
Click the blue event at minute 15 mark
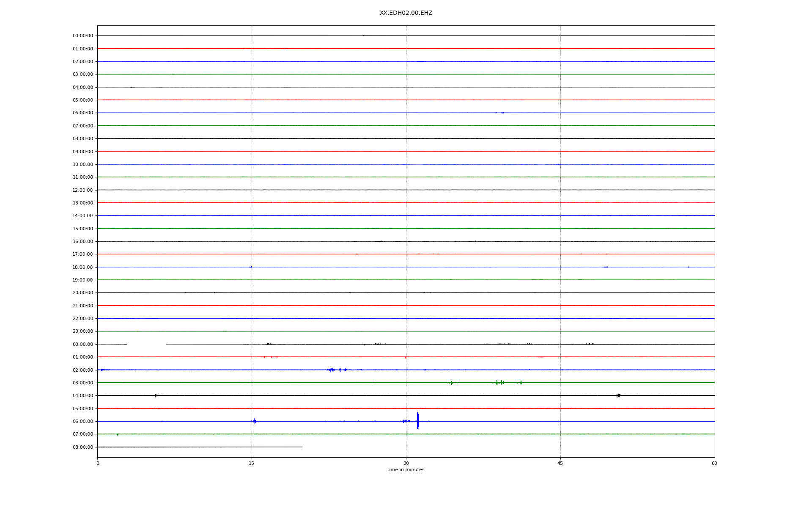(x=254, y=421)
